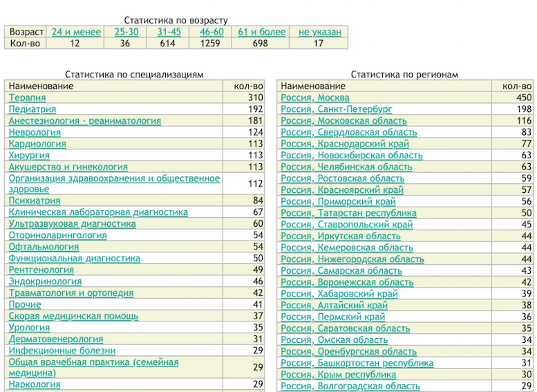Image resolution: width=537 pixels, height=392 pixels.
Task: Open 'Россия, Волгоградская область' link
Action: [x=350, y=386]
